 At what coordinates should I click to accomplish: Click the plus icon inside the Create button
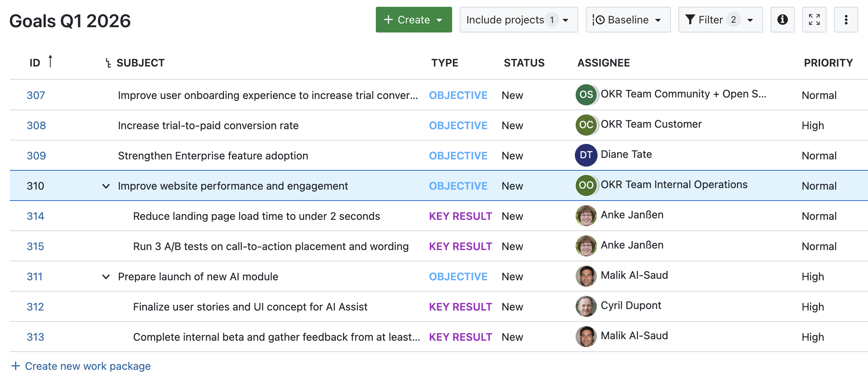[389, 20]
